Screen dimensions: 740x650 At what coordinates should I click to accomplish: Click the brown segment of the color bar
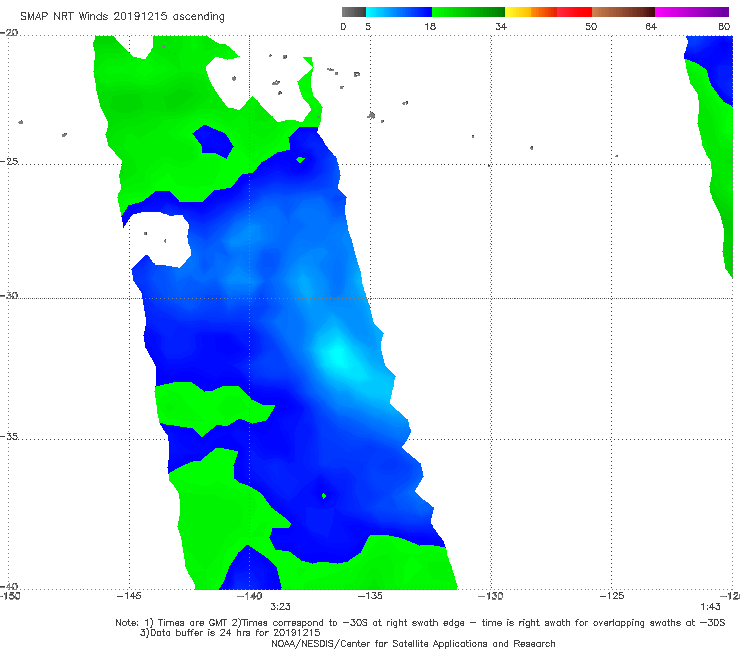pos(623,12)
